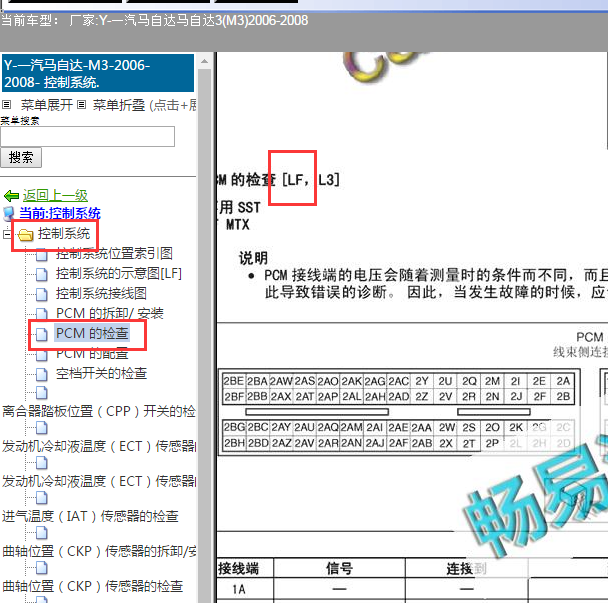Click page icon of PCM 的拆卸/安装
The image size is (608, 603).
[x=42, y=314]
